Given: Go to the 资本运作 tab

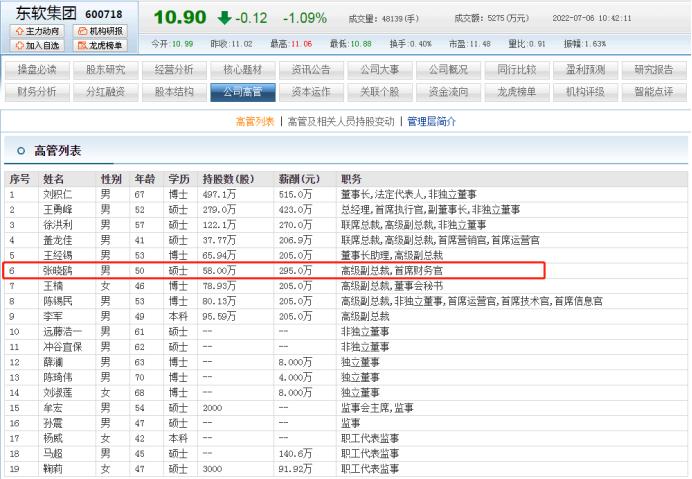Looking at the screenshot, I should [311, 92].
